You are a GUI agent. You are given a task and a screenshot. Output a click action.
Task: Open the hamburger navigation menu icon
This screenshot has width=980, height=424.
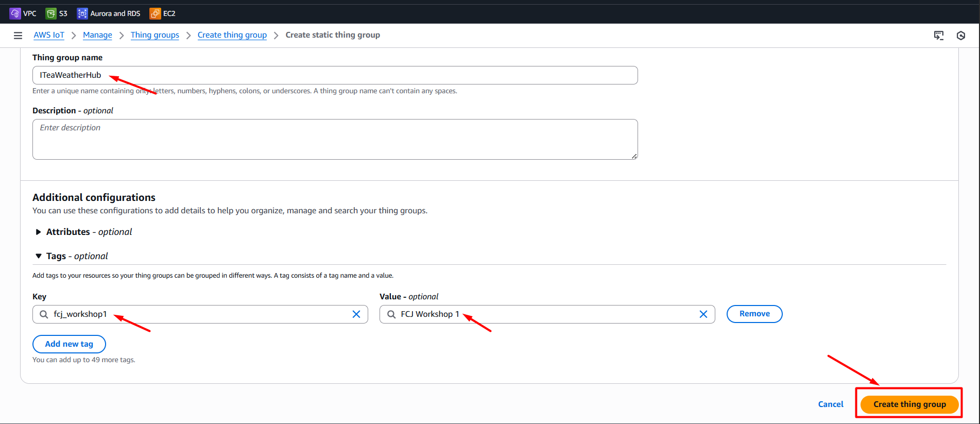18,36
